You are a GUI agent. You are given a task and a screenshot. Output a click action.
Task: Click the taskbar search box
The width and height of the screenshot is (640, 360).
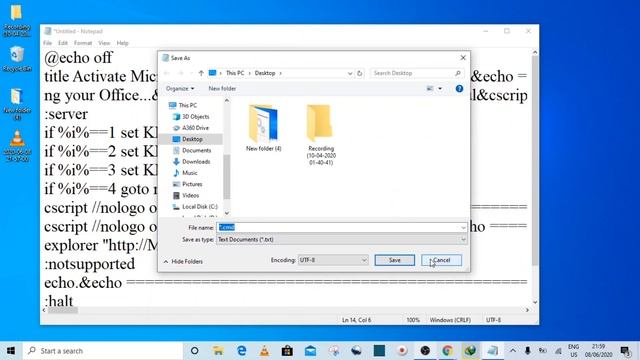[x=102, y=351]
